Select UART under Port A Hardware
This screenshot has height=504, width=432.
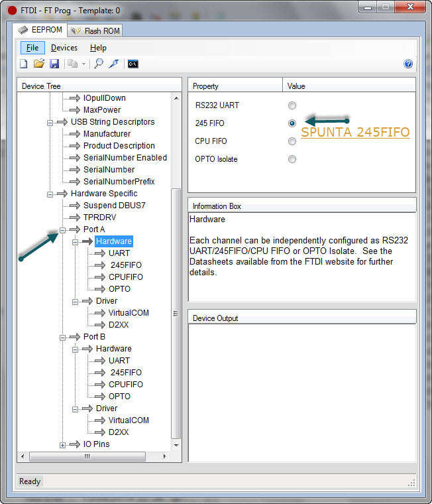[x=119, y=253]
